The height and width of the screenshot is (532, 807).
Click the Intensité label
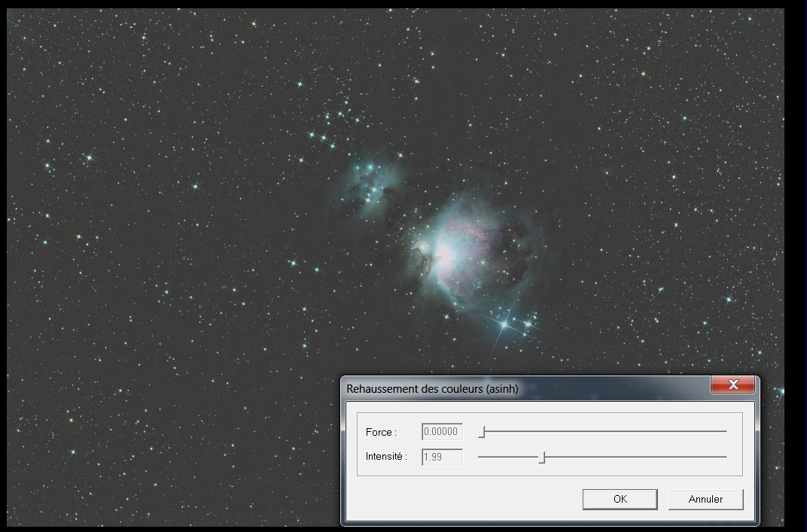(x=386, y=457)
